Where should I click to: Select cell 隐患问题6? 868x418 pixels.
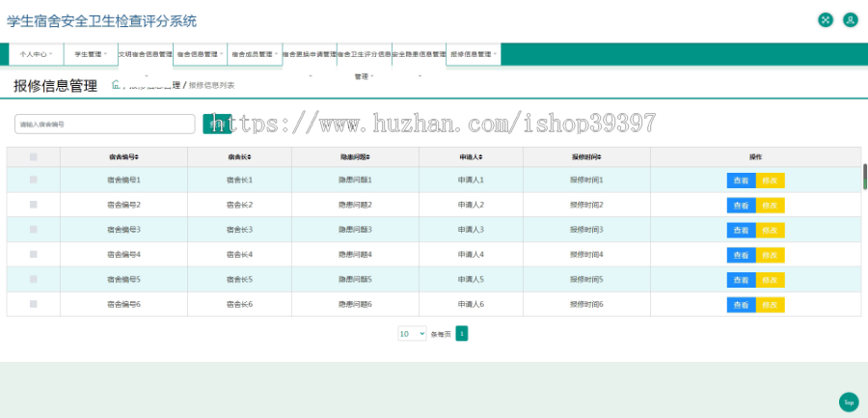355,304
